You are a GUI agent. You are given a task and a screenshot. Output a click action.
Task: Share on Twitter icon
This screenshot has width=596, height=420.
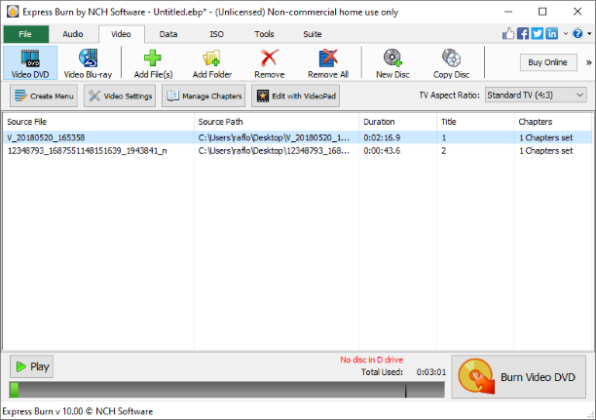537,34
